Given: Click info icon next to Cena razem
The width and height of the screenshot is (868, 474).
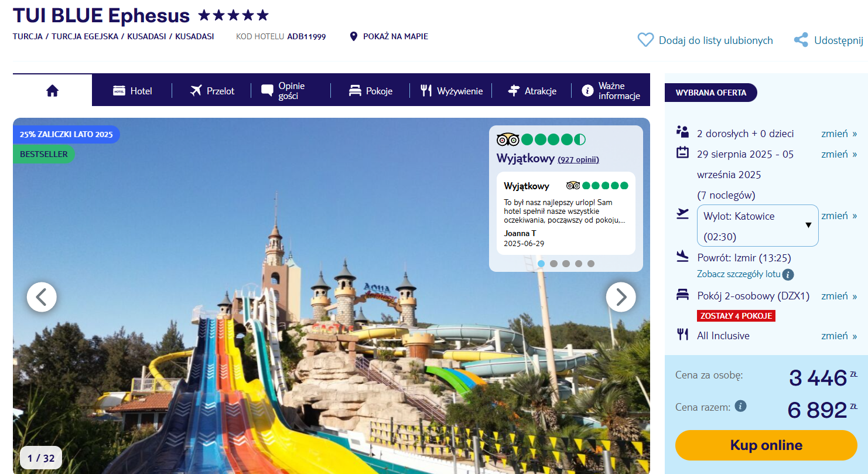Looking at the screenshot, I should tap(740, 406).
